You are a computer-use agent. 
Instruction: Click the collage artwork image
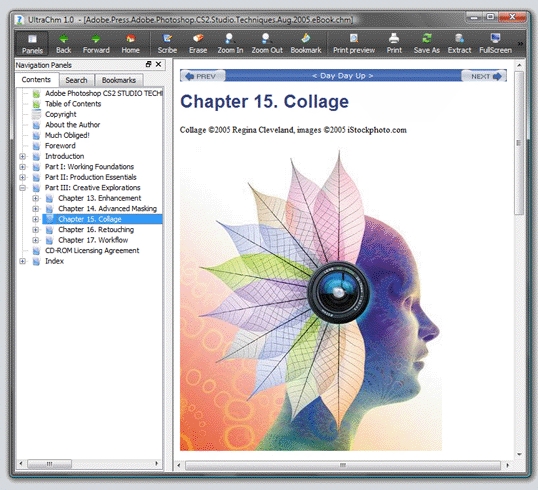[311, 300]
